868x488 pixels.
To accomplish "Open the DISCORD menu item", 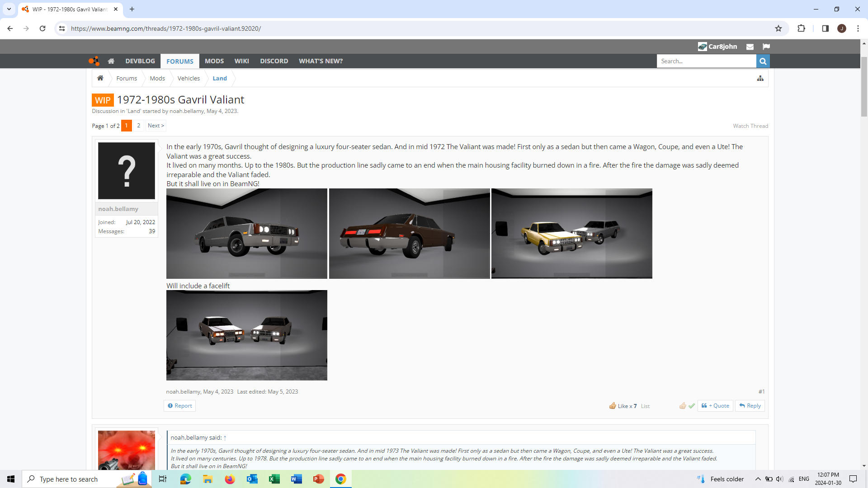I will [274, 61].
